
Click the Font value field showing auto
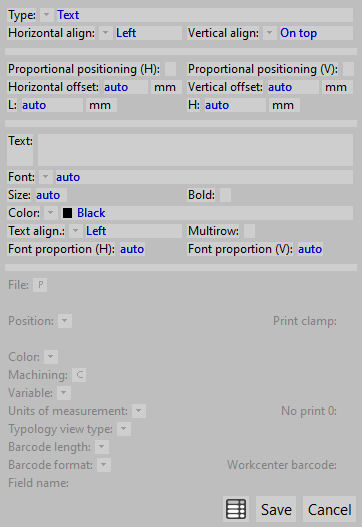[204, 177]
